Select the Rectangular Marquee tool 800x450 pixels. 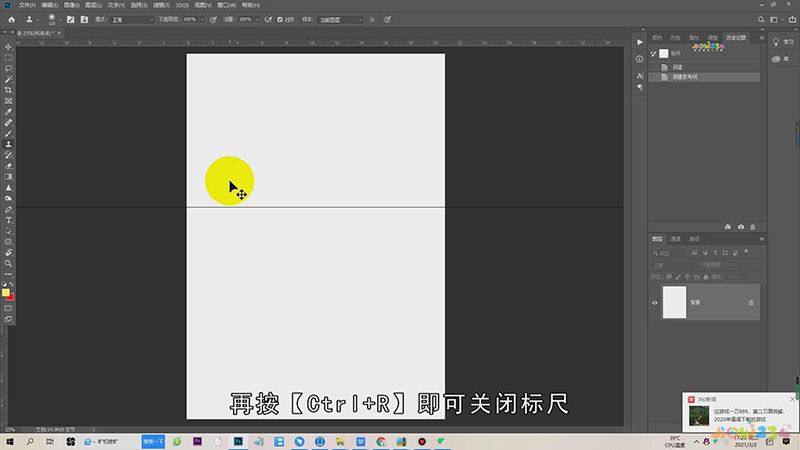8,58
